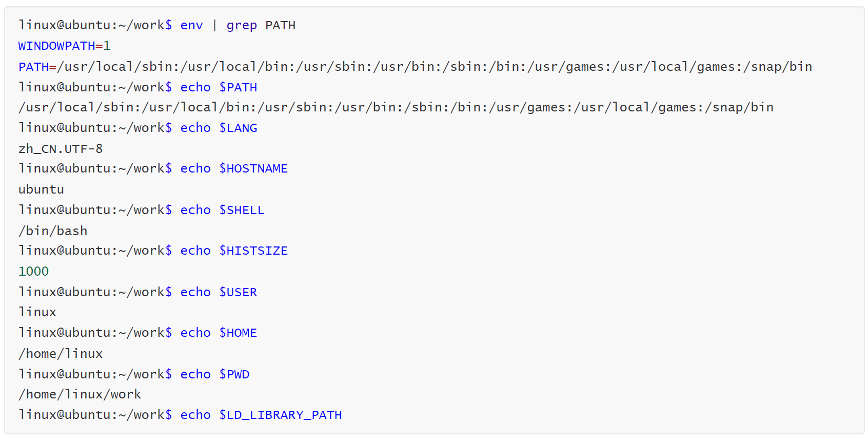Click the $SHELL variable text
868x439 pixels.
coord(242,210)
